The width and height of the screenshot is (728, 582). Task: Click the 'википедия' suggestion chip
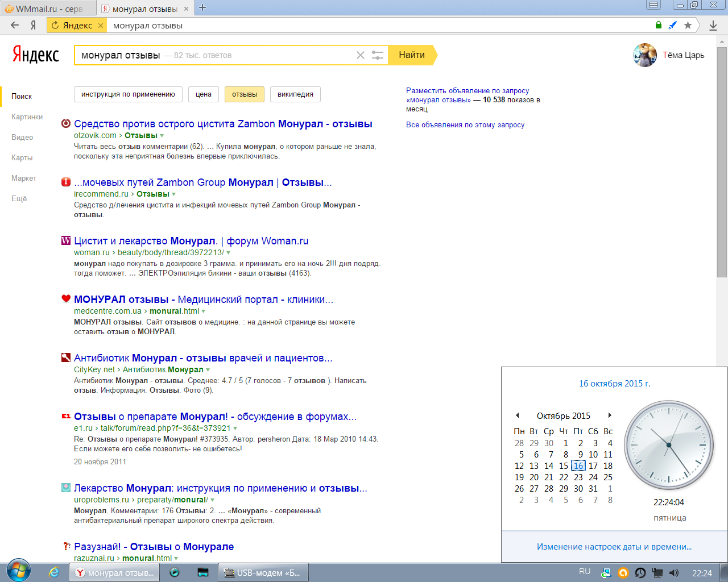coord(296,94)
